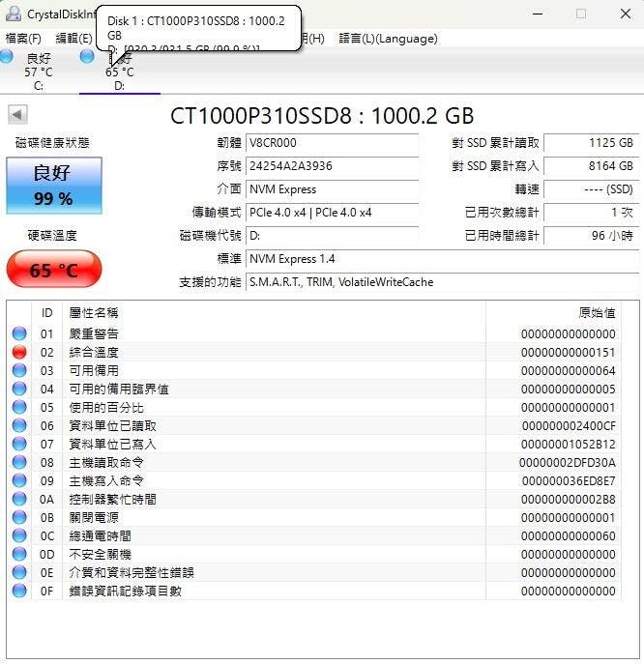Click the power on count 1 次
644x664 pixels.
[x=592, y=213]
